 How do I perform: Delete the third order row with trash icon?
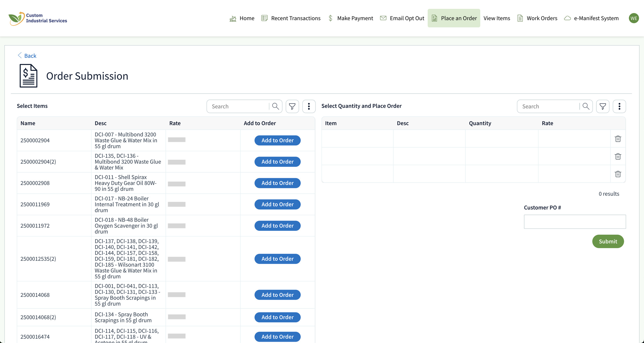coord(618,174)
